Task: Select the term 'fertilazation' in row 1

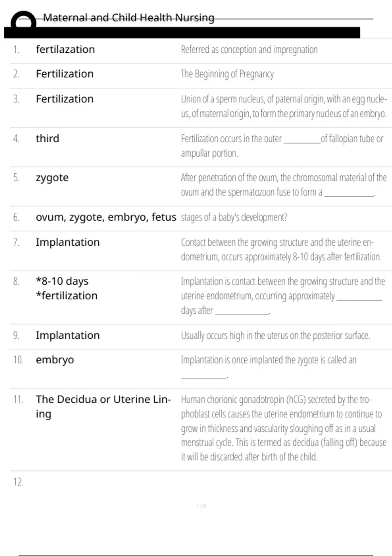Action: click(65, 49)
